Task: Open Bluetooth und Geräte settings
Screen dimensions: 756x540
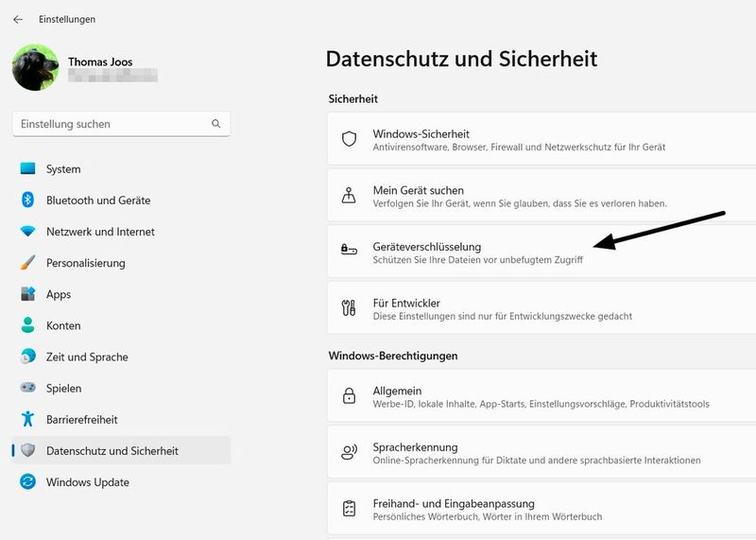Action: point(121,200)
